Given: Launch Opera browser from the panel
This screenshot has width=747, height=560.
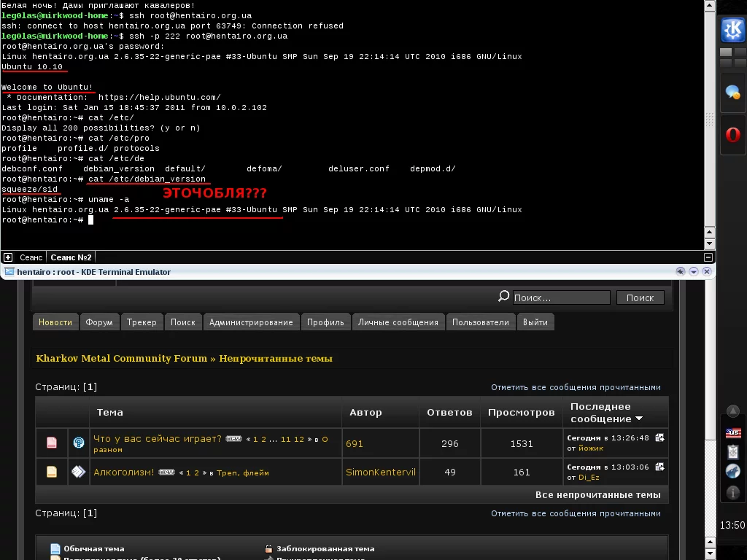Looking at the screenshot, I should [x=732, y=135].
